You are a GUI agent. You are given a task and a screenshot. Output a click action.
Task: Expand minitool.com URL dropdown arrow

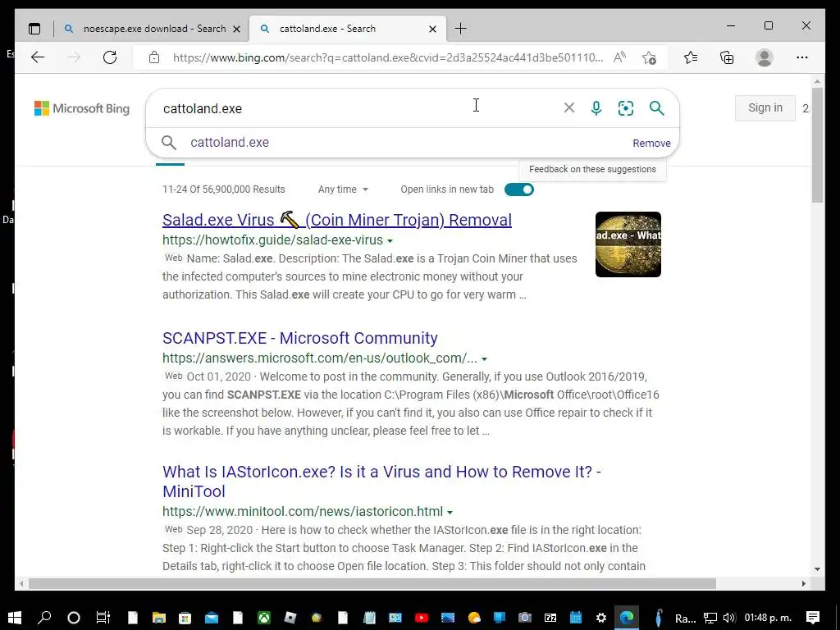click(450, 513)
